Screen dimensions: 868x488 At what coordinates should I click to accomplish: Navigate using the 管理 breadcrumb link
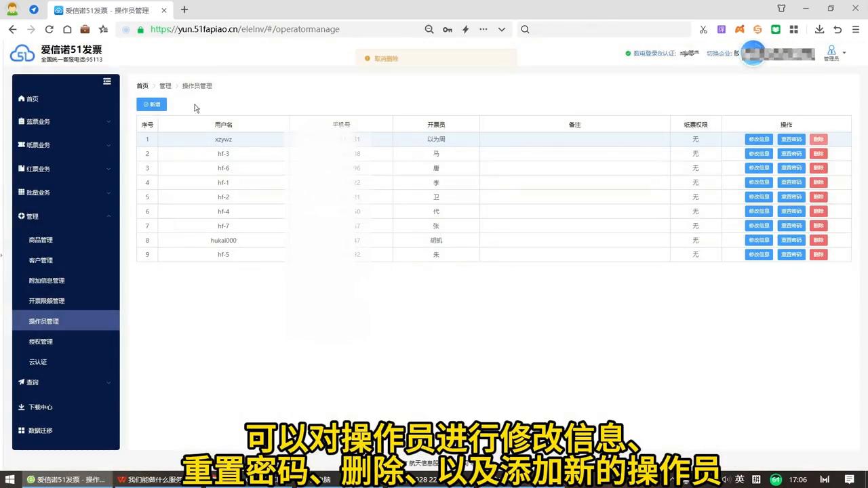(165, 85)
